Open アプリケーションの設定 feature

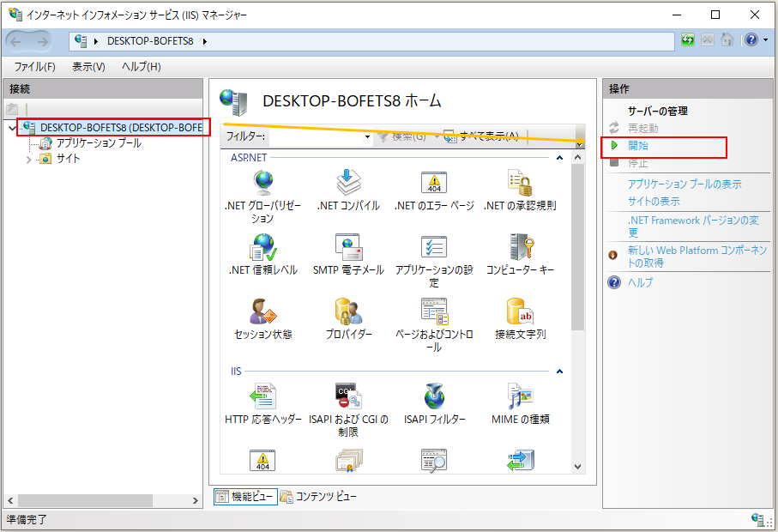pos(434,261)
